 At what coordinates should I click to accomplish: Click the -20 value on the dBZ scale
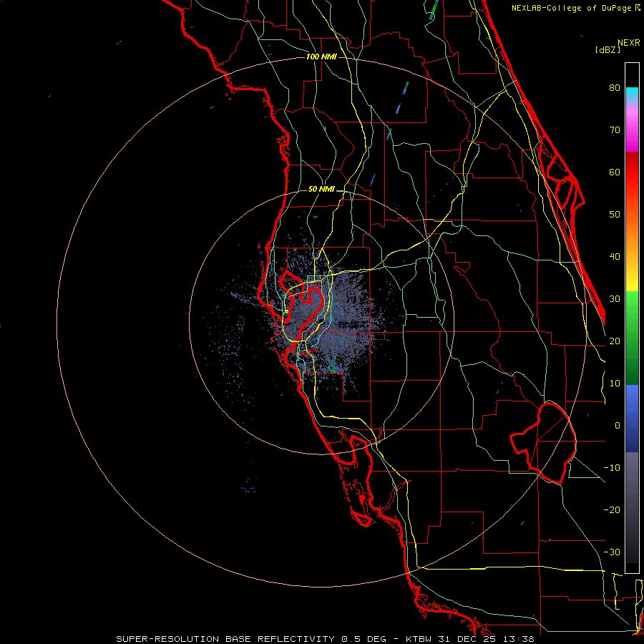(x=612, y=509)
